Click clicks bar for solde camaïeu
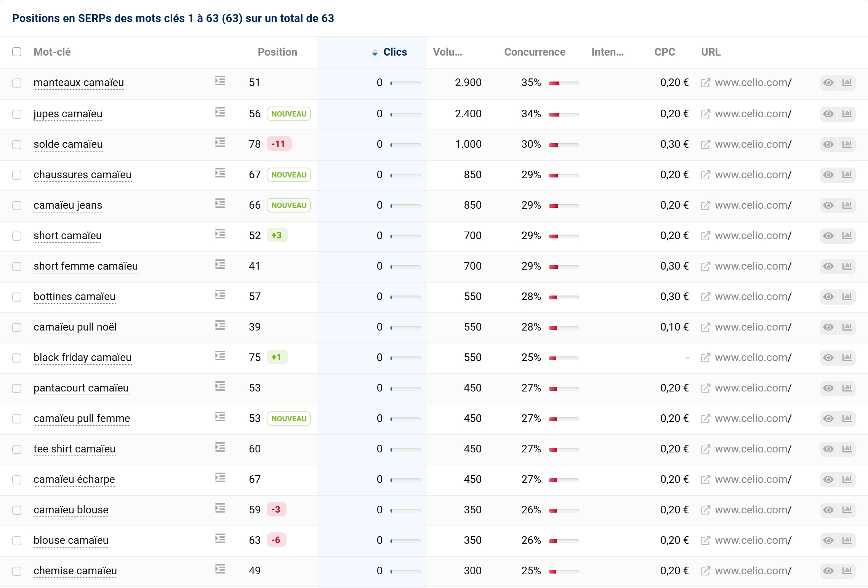Viewport: 868px width, 588px height. [x=405, y=145]
